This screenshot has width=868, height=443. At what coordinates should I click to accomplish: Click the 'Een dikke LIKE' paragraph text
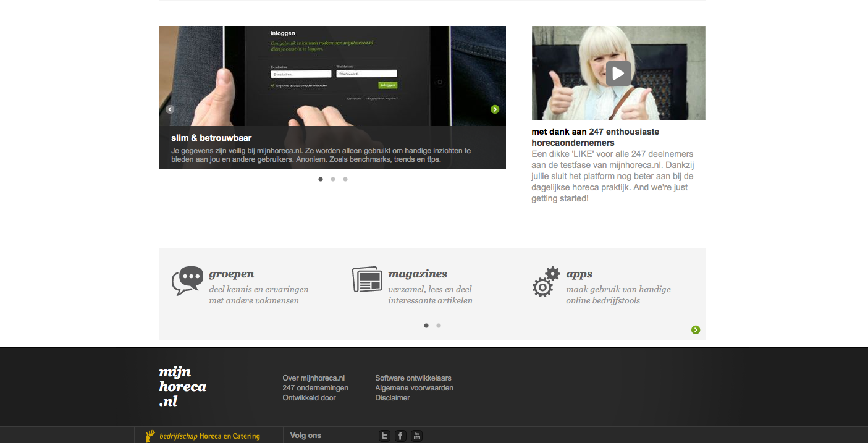tap(613, 176)
